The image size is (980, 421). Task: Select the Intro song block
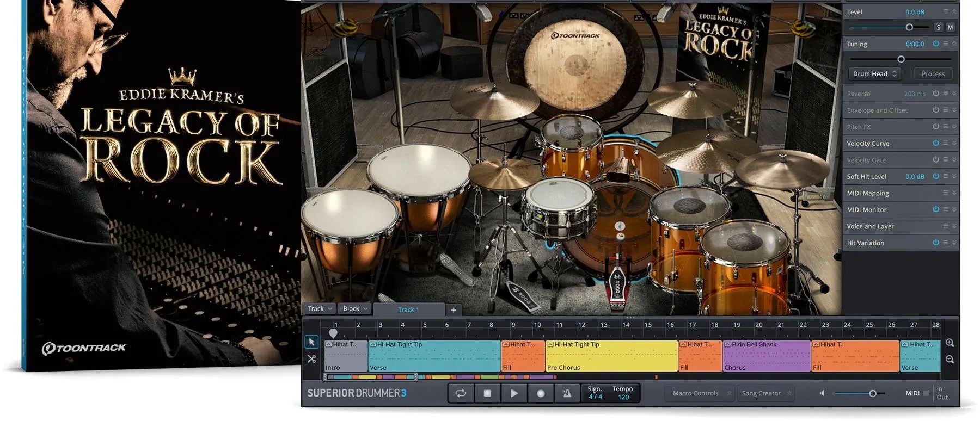tap(346, 356)
